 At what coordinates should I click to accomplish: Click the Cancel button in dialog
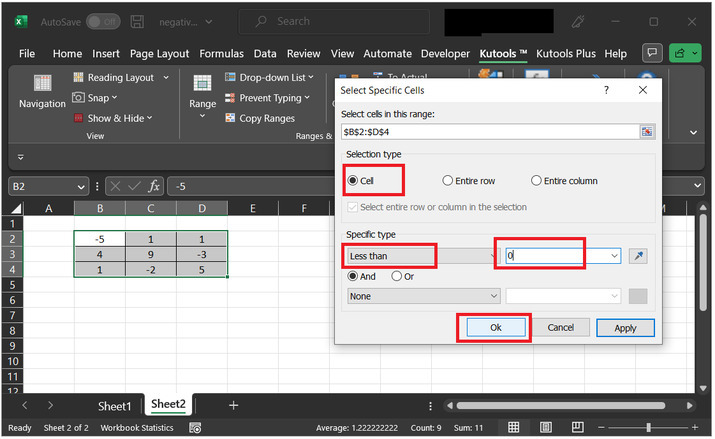[560, 327]
